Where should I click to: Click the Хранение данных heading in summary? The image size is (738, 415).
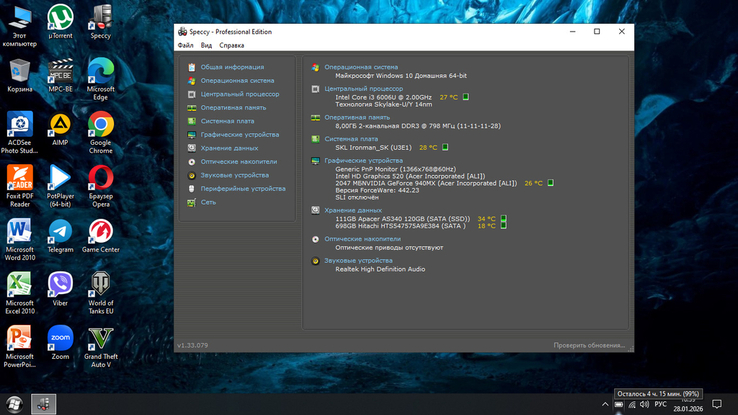pos(353,210)
